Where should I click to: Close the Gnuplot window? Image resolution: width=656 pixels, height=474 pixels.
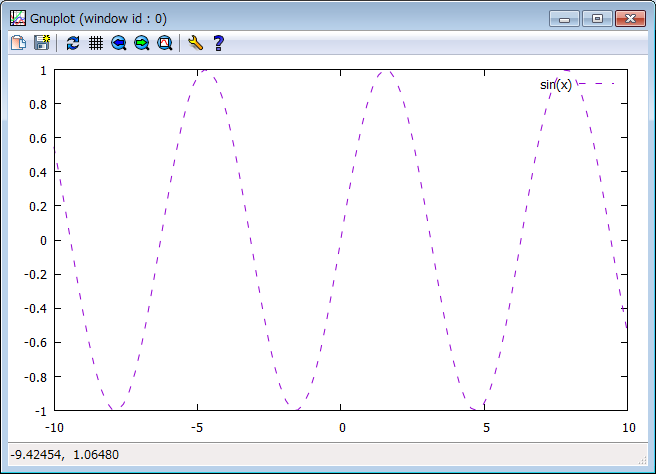coord(630,18)
